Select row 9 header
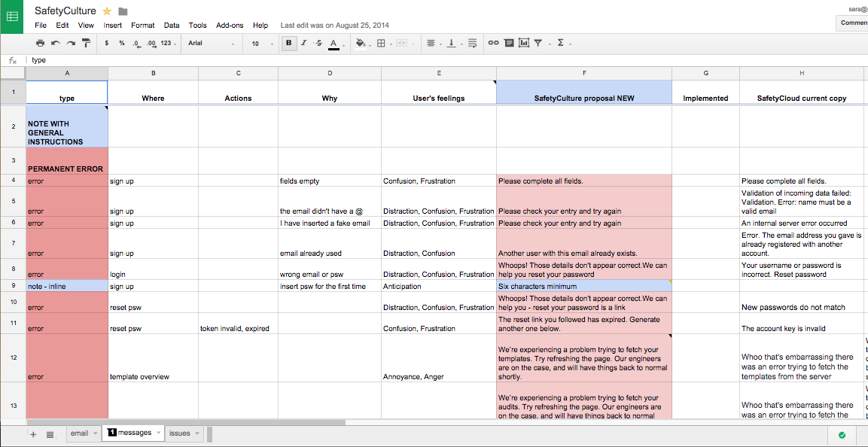The width and height of the screenshot is (868, 447). click(13, 286)
